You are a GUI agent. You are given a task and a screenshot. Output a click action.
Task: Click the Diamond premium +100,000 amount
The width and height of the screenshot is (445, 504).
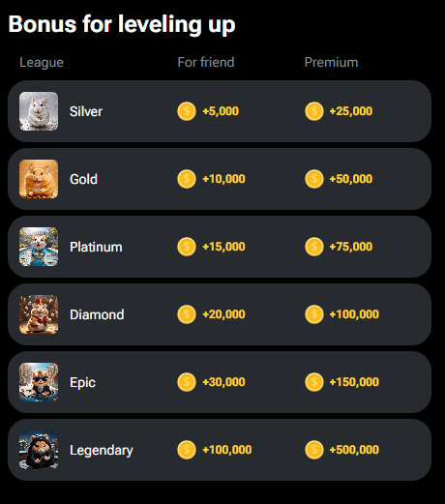click(x=354, y=314)
